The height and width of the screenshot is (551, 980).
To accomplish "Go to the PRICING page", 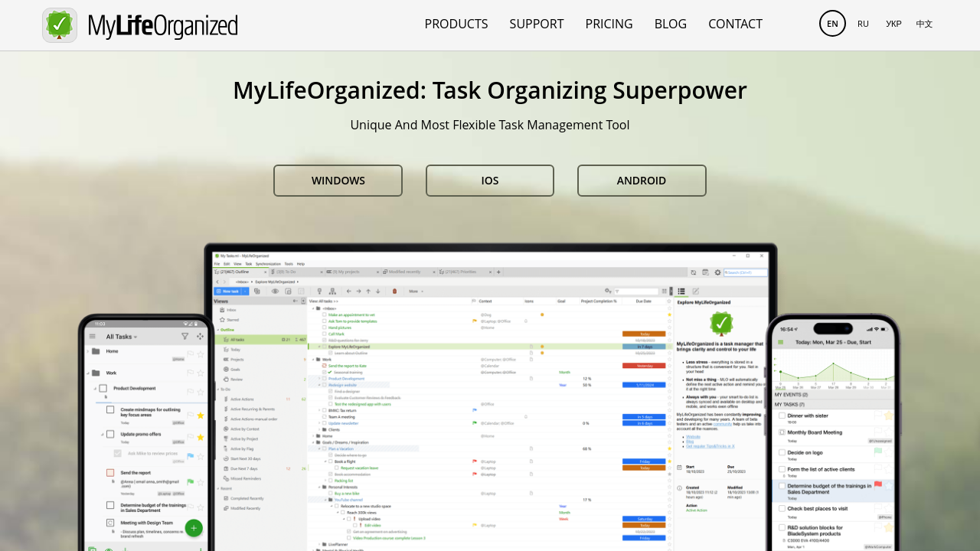I will [609, 24].
